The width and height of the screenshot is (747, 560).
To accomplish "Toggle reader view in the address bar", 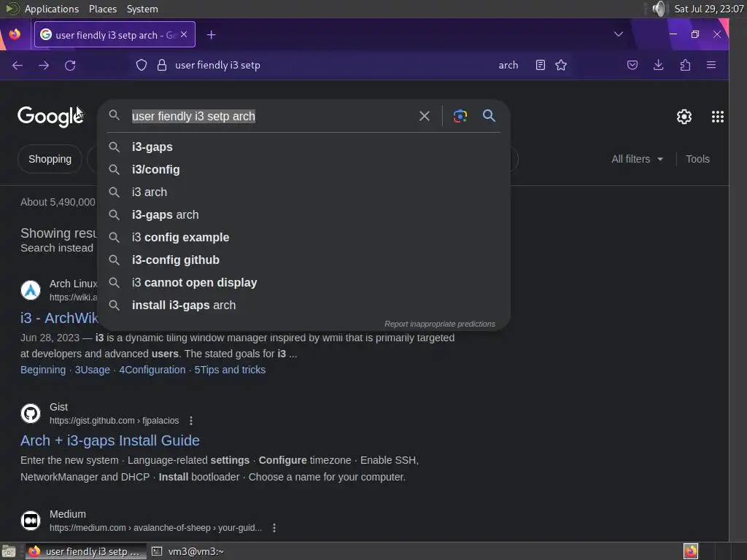I will tap(541, 65).
